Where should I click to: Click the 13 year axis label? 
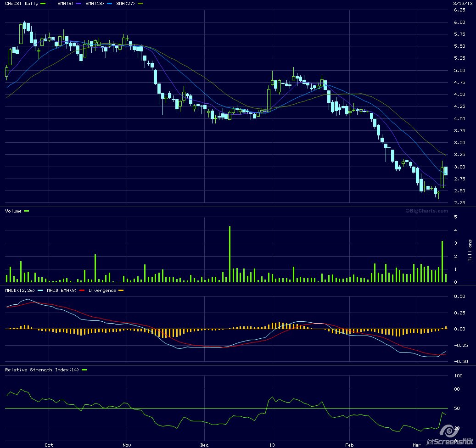[x=272, y=445]
